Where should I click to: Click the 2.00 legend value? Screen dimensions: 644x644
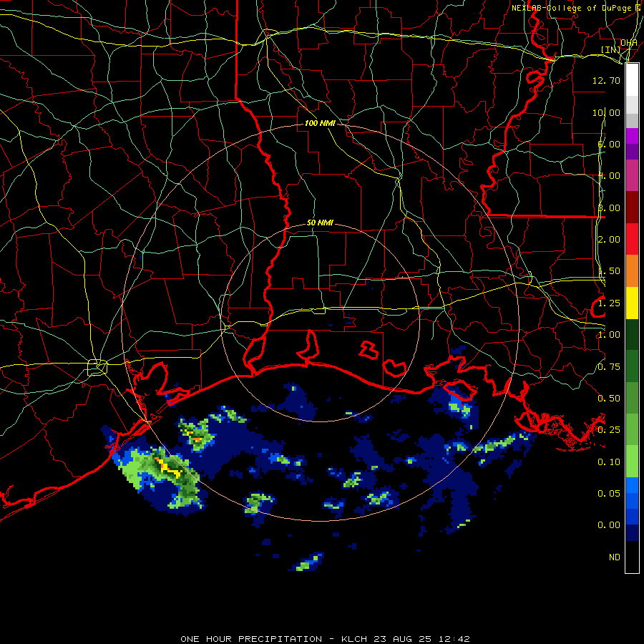(x=609, y=240)
